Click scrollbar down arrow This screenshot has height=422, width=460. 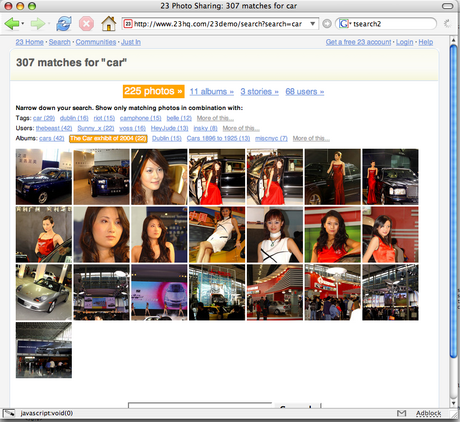(453, 403)
